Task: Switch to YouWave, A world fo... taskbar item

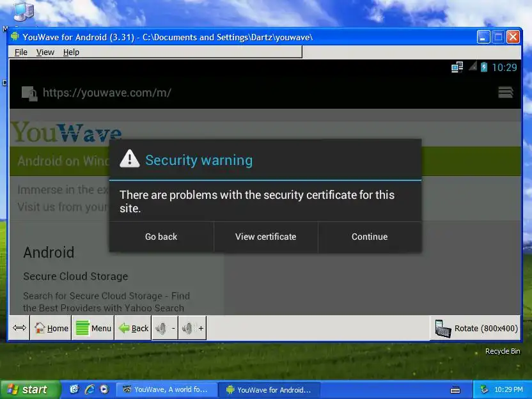Action: (166, 389)
